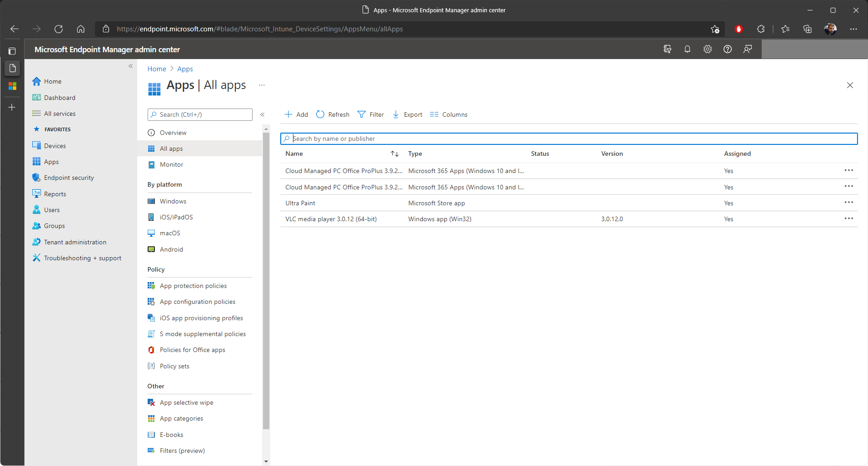Click the browser address bar URL
The image size is (868, 466).
click(260, 29)
